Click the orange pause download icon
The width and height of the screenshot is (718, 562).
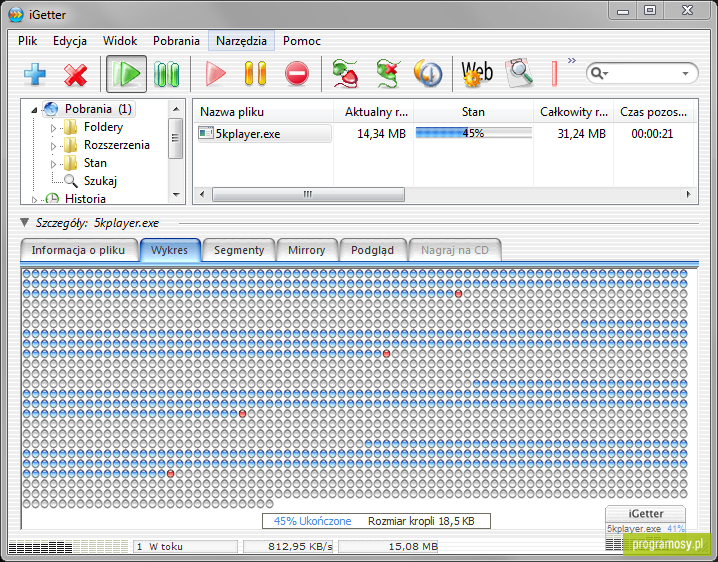tap(255, 74)
